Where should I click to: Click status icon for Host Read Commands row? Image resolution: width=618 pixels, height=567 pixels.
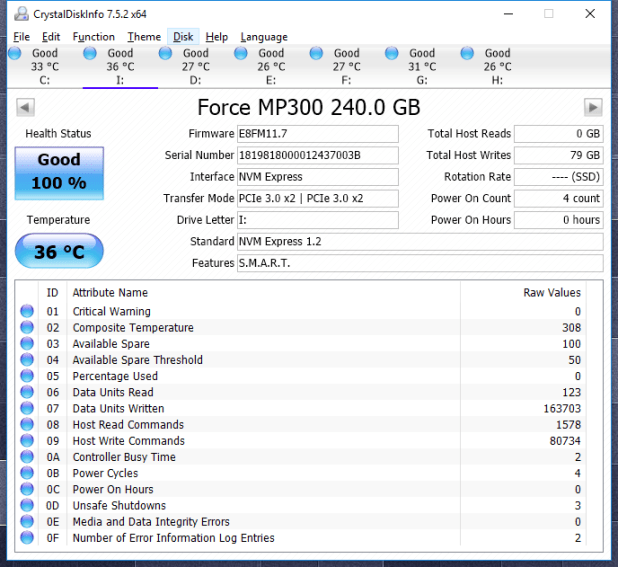[27, 424]
